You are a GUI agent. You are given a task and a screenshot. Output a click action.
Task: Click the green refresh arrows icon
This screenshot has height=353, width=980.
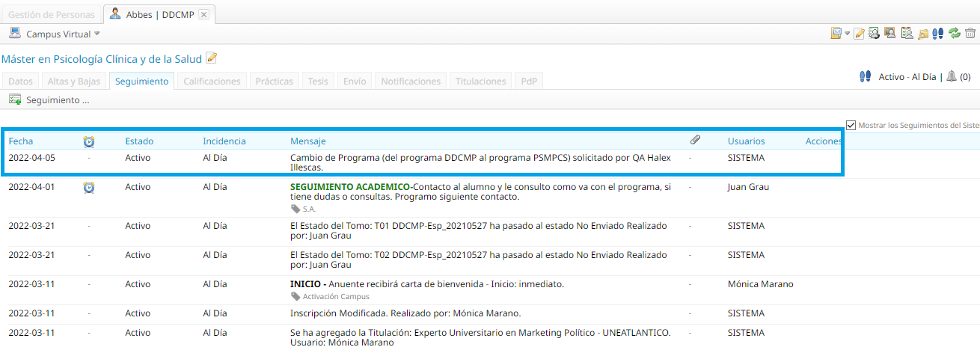coord(955,34)
